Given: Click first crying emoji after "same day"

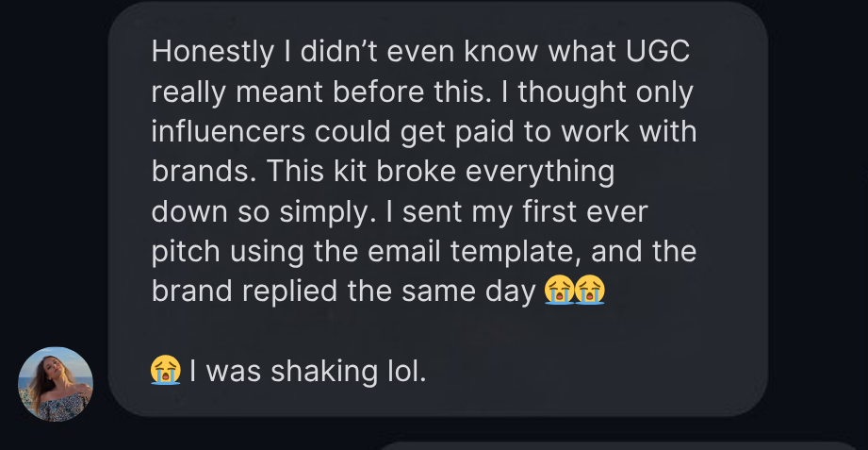Looking at the screenshot, I should pos(558,291).
